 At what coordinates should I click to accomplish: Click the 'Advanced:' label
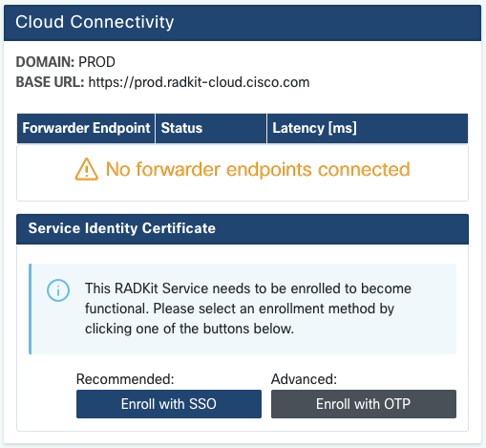coord(304,379)
